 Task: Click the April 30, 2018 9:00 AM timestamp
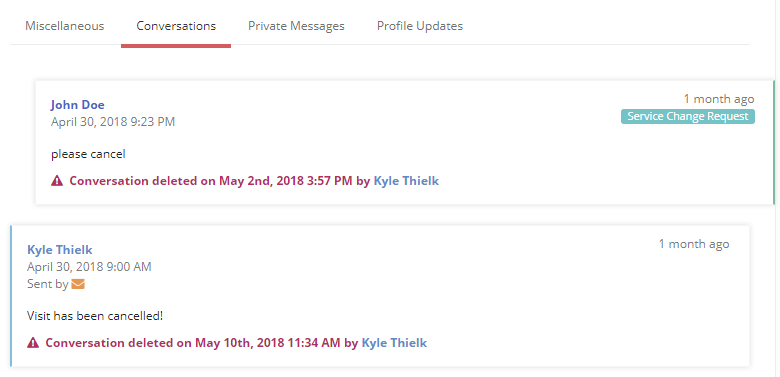point(89,267)
